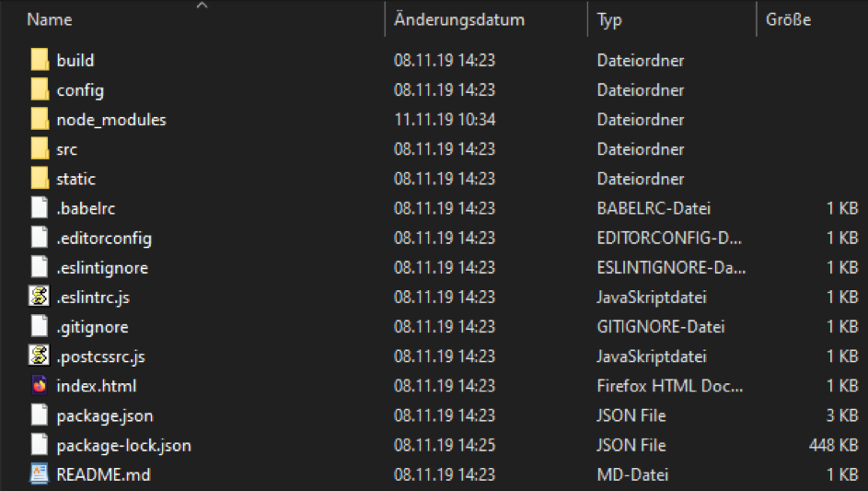The image size is (868, 491).
Task: Click the .postcssrc.js script file icon
Action: coord(39,356)
